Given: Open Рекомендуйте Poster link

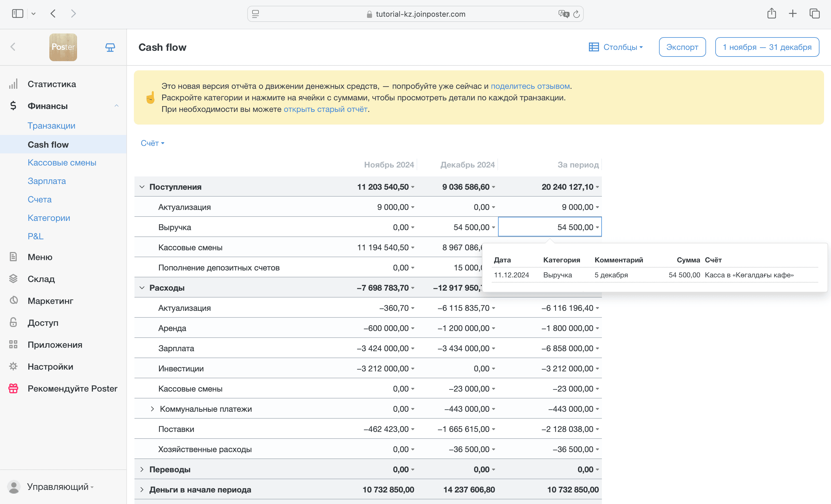Looking at the screenshot, I should coord(72,388).
